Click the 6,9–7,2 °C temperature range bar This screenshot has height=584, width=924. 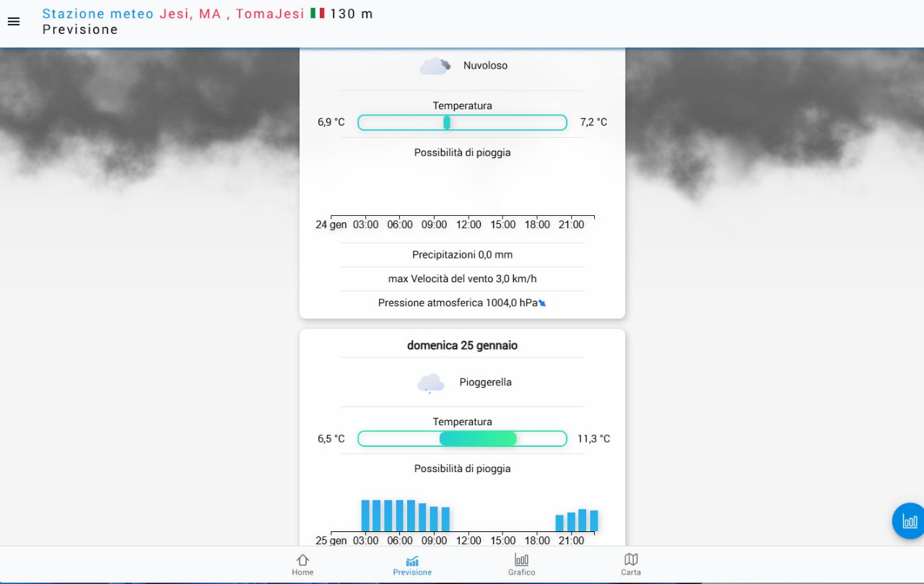click(x=462, y=123)
